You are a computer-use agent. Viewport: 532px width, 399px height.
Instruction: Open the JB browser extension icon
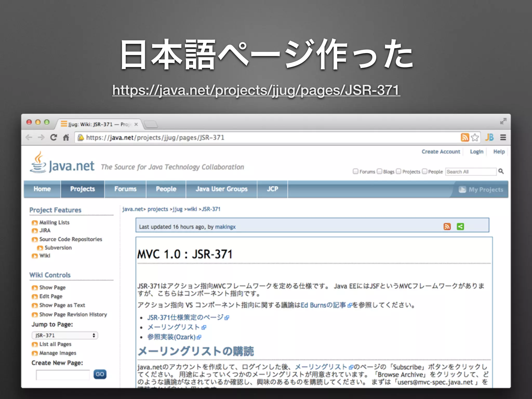pyautogui.click(x=489, y=137)
